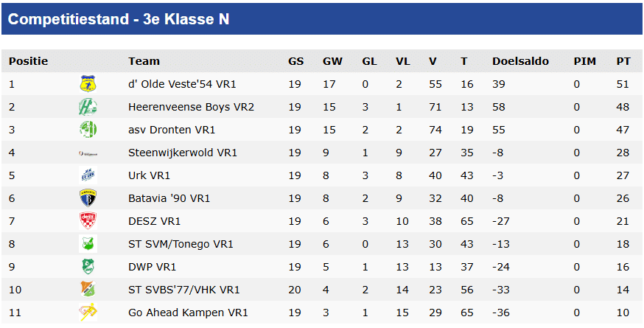Click the Steenwijkerwold club logo
This screenshot has width=644, height=328.
(x=88, y=153)
